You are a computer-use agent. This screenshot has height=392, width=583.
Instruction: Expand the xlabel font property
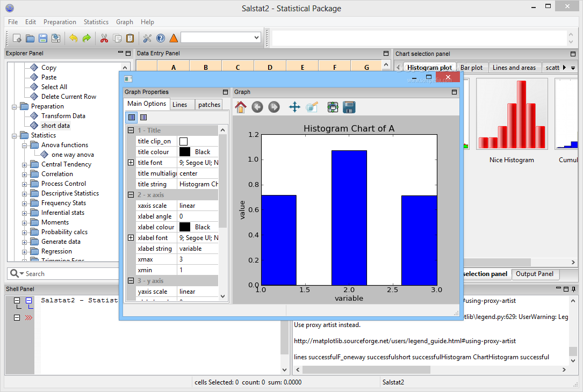(131, 238)
